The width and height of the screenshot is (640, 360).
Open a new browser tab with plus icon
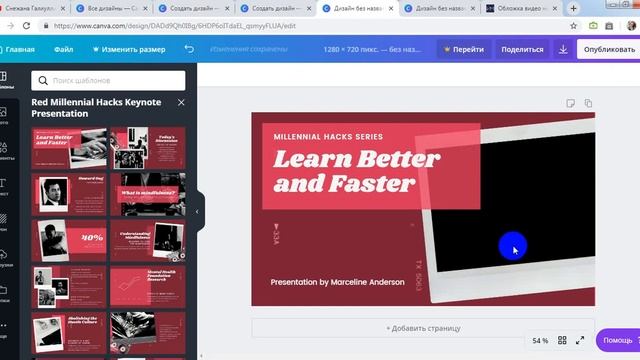(573, 8)
